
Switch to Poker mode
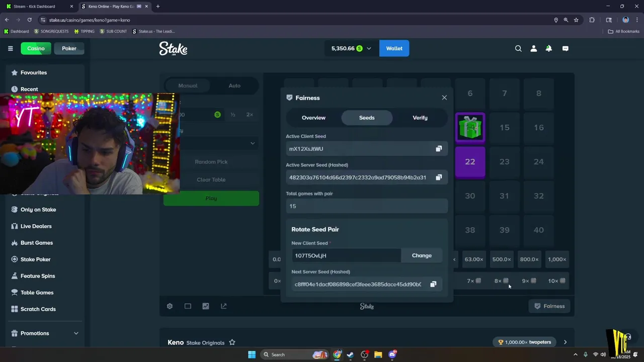coord(69,48)
